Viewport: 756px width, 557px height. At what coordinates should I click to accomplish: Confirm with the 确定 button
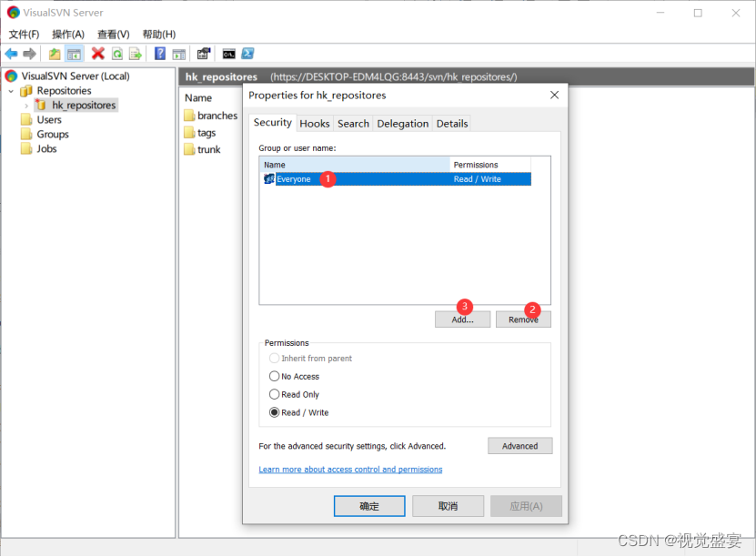click(369, 506)
